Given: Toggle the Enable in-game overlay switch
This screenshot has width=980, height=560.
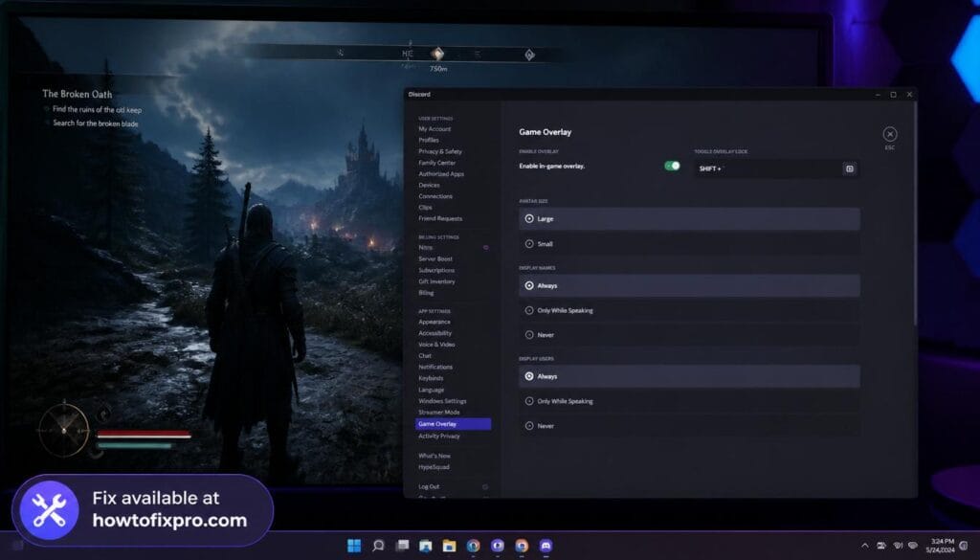Looking at the screenshot, I should click(x=672, y=166).
